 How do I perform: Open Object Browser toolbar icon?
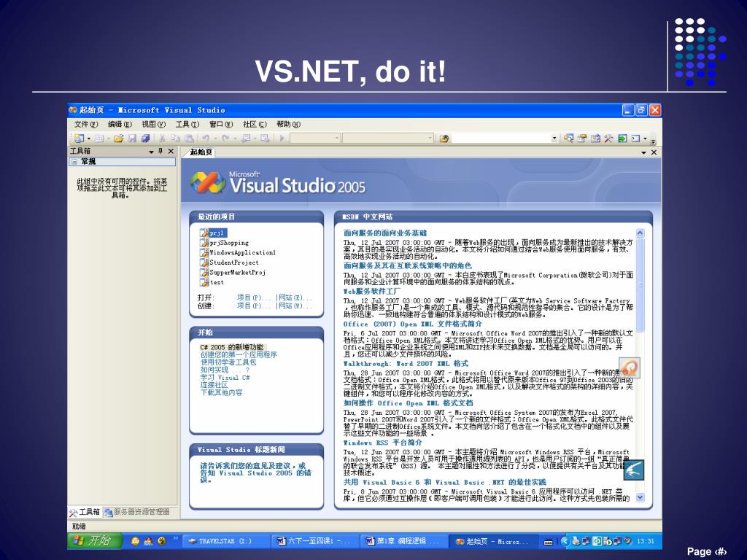coord(595,138)
